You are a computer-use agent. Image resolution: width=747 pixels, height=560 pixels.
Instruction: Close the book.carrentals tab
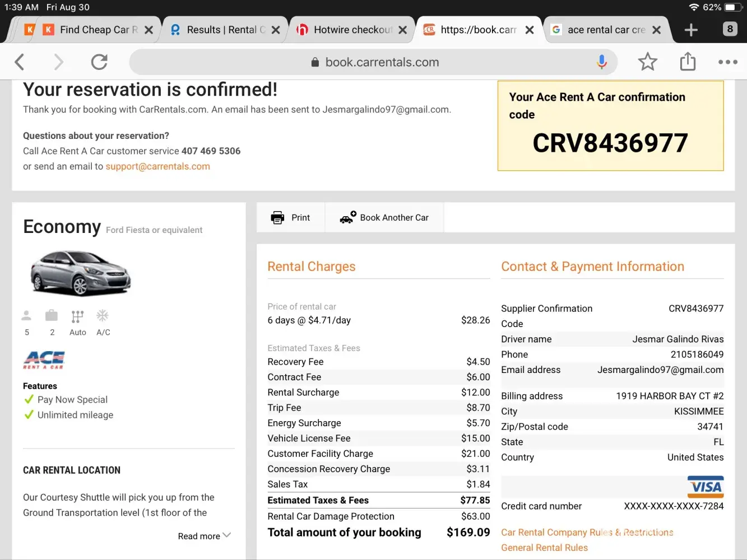coord(530,30)
